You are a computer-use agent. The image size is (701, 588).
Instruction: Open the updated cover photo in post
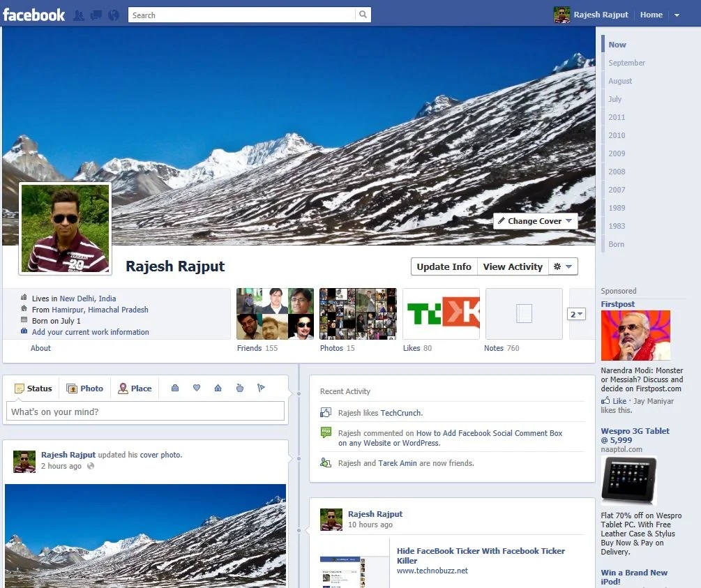point(145,536)
